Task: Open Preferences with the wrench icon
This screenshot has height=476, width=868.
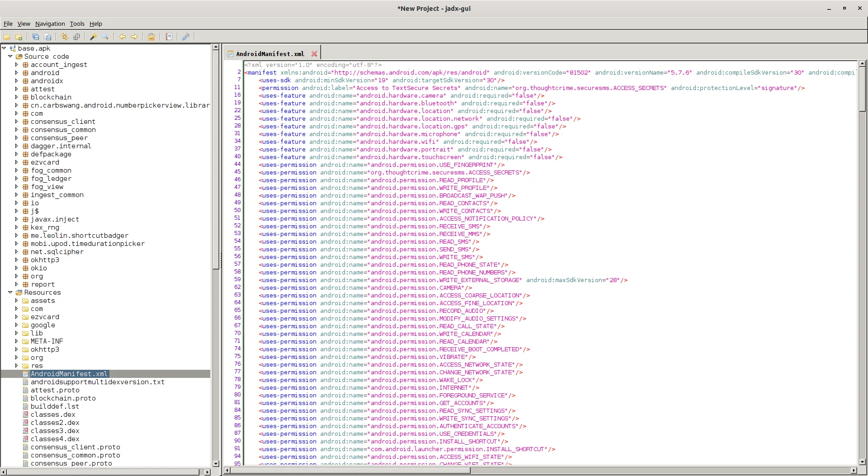Action: pos(186,37)
